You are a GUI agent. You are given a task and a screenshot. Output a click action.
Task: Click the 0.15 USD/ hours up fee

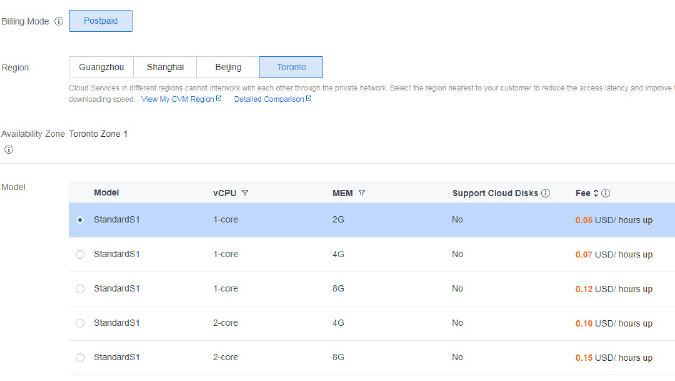click(x=614, y=358)
